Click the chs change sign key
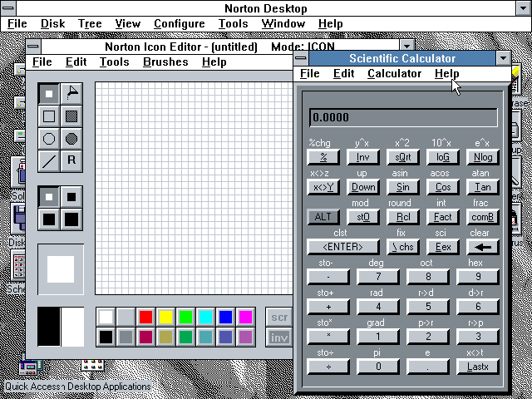Viewport: 532px width, 399px height. 402,247
